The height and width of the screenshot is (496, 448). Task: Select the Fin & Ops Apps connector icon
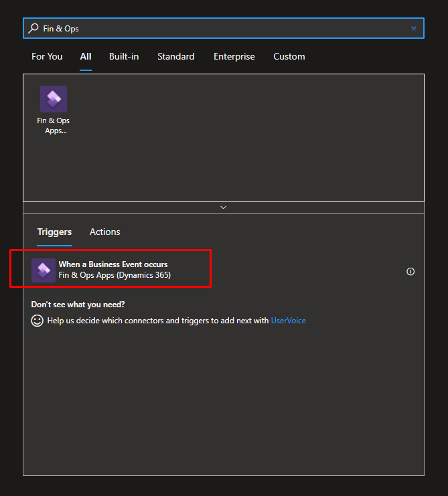point(54,99)
